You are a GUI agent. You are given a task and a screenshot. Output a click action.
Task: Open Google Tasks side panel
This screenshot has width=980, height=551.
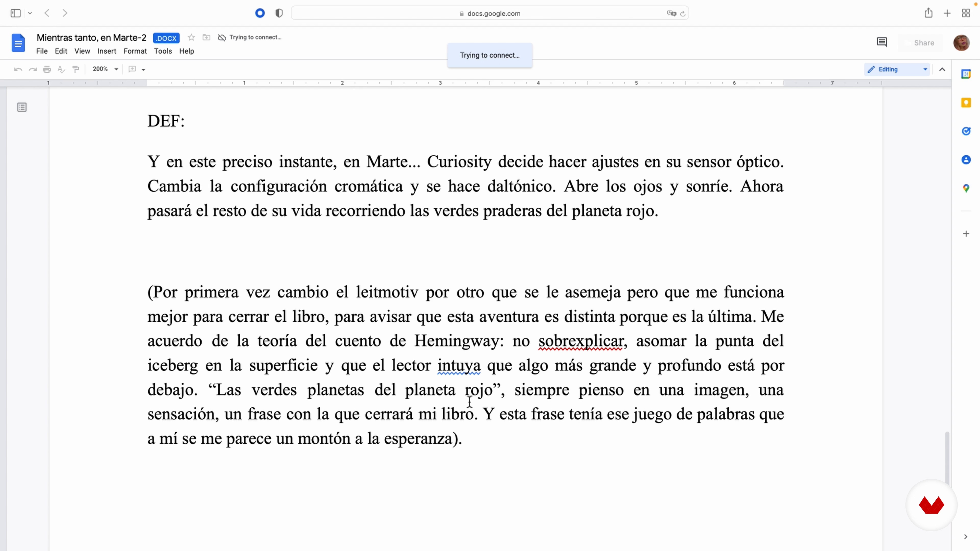[x=966, y=131]
